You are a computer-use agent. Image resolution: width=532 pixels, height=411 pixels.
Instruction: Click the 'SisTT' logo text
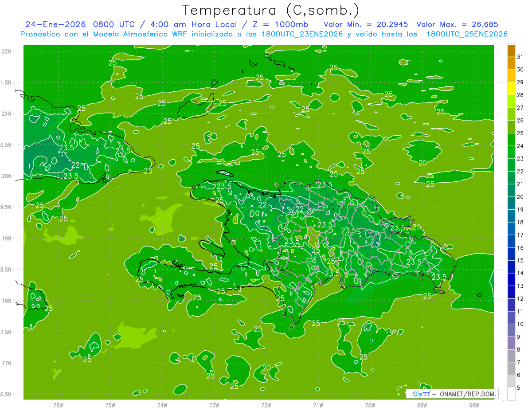point(421,394)
